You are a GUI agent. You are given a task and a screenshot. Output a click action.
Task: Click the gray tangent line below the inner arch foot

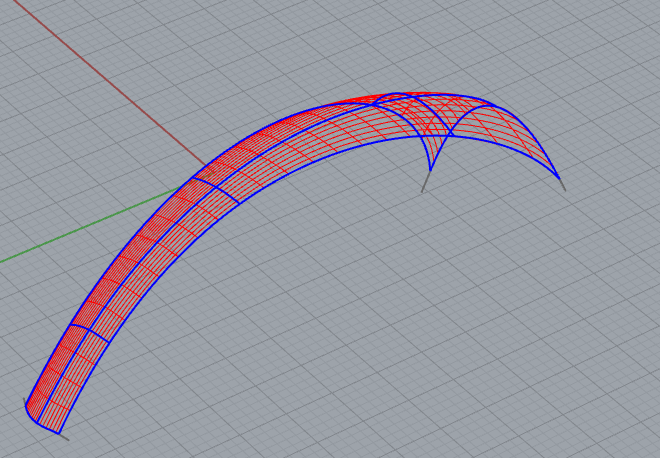tap(426, 181)
